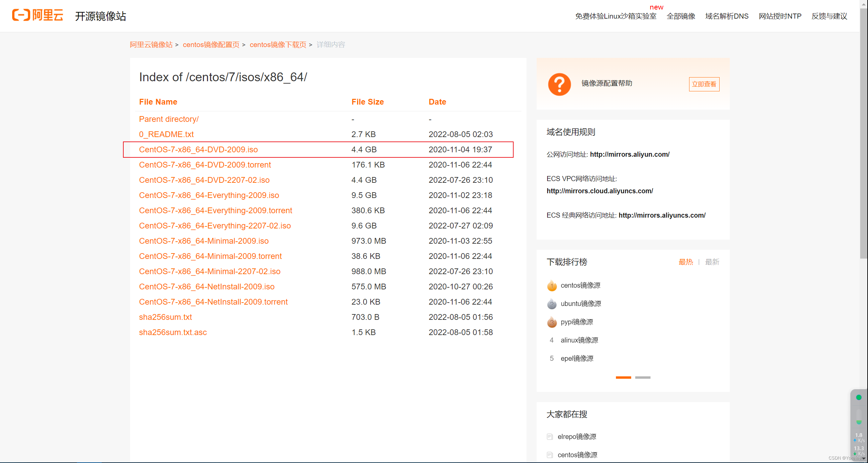Open 域名解析DNS menu item
Viewport: 868px width, 463px height.
tap(727, 16)
